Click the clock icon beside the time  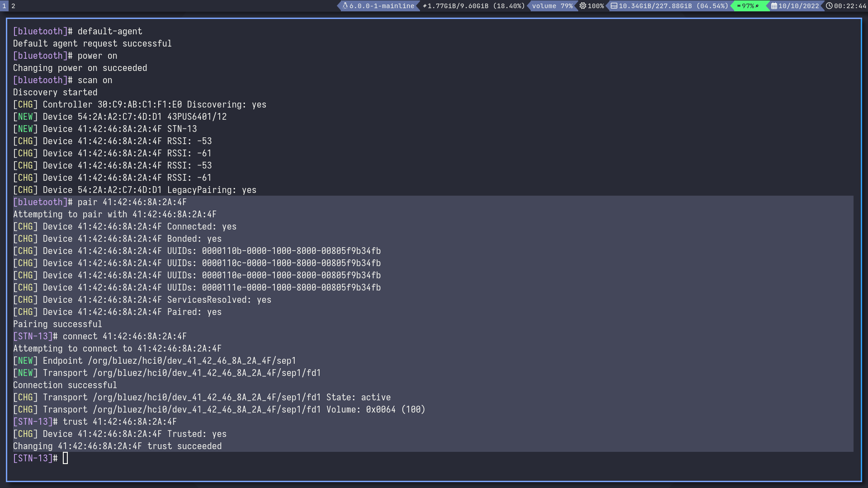[x=829, y=6]
